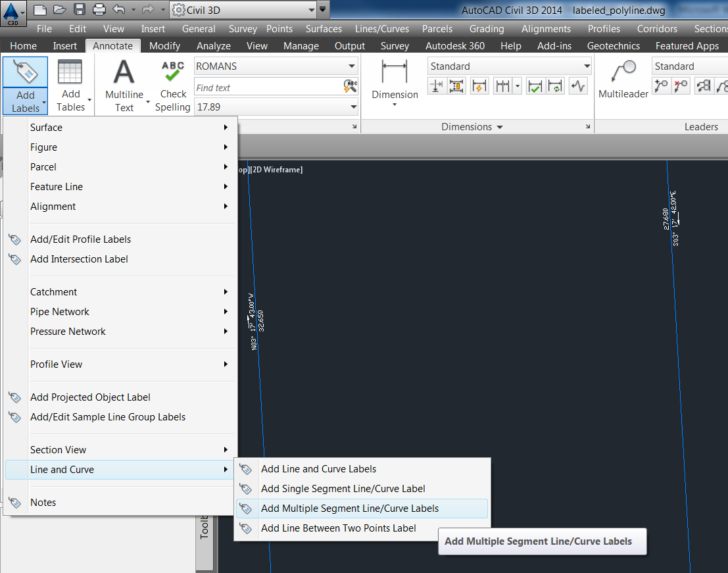Expand the Pipe Network submenu
728x573 pixels.
[59, 311]
